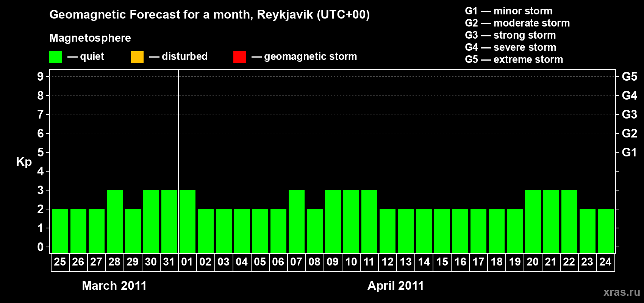Click the 'G4 — severe storm' legend text
Image resolution: width=644 pixels, height=303 pixels.
pos(511,47)
